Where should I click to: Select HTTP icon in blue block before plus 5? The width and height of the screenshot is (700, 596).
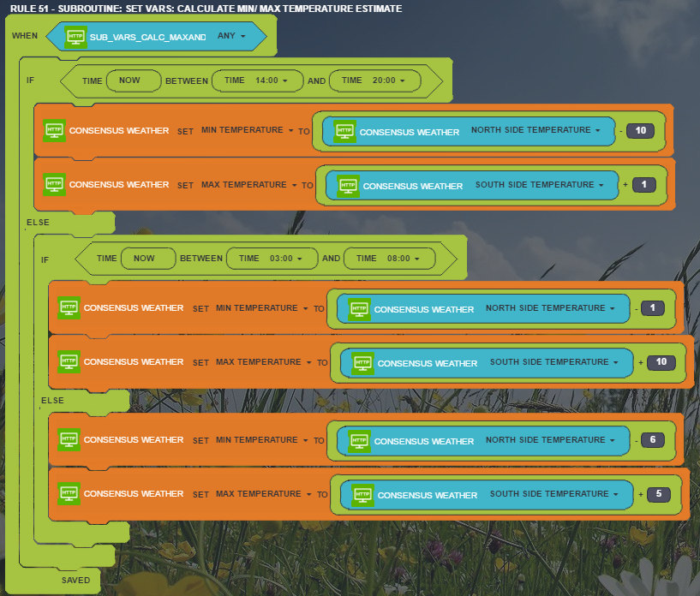362,495
